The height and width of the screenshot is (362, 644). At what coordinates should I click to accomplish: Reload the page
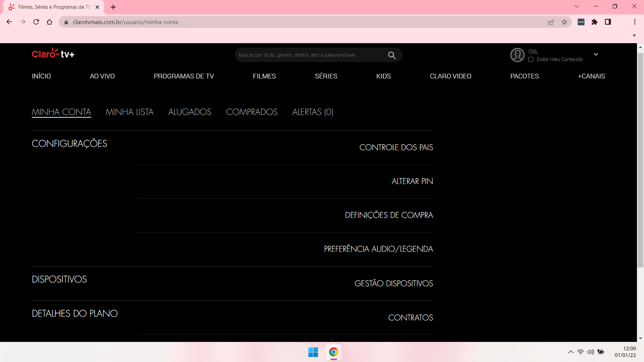coord(36,22)
